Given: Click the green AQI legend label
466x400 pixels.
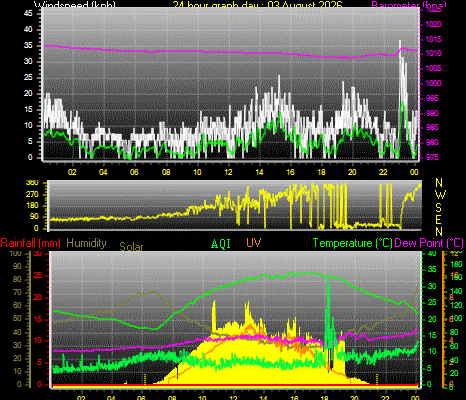Looking at the screenshot, I should [221, 244].
